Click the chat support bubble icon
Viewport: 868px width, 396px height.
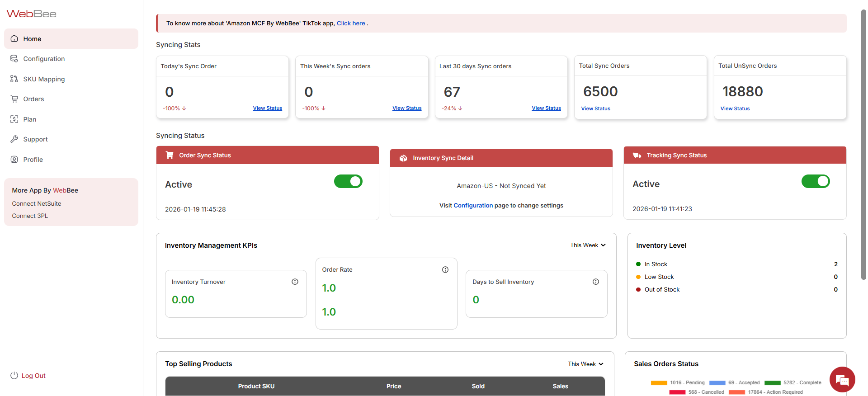[842, 380]
